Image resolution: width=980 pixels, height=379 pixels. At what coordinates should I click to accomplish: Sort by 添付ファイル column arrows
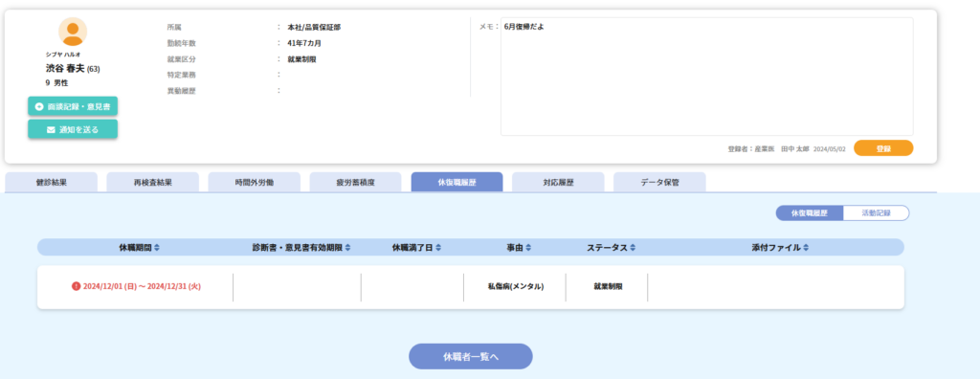click(x=806, y=248)
